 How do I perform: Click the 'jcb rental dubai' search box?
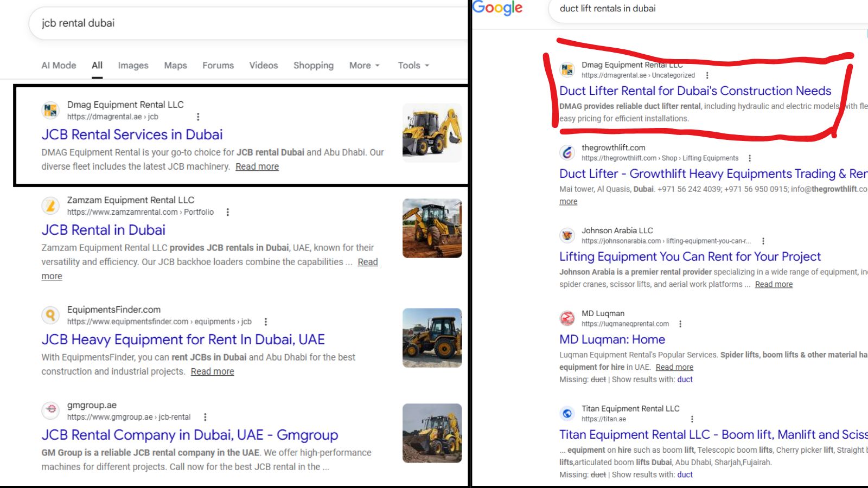click(248, 23)
